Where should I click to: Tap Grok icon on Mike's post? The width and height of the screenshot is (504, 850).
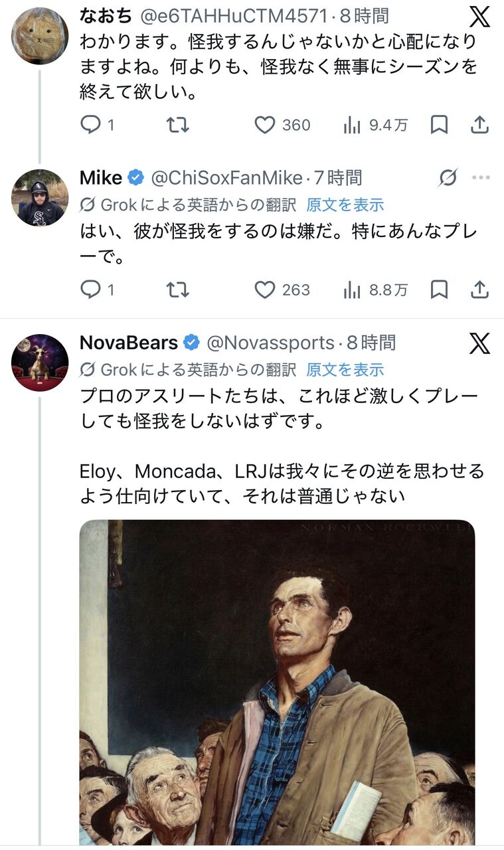448,178
